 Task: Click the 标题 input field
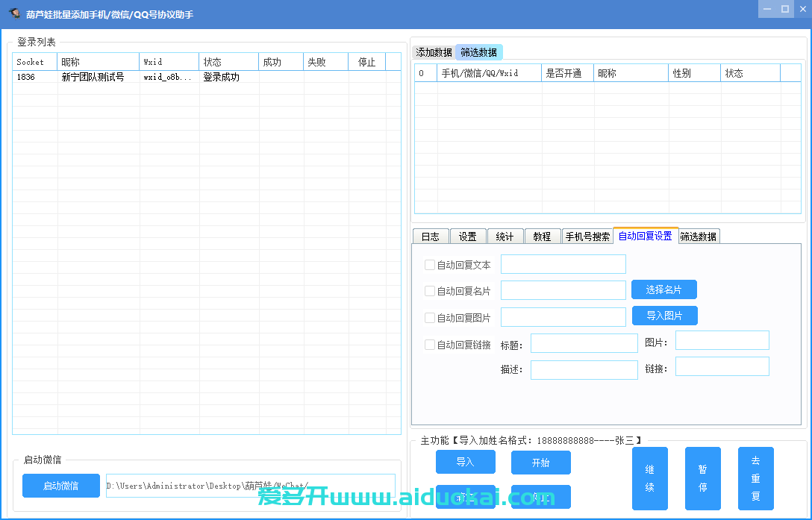(584, 343)
